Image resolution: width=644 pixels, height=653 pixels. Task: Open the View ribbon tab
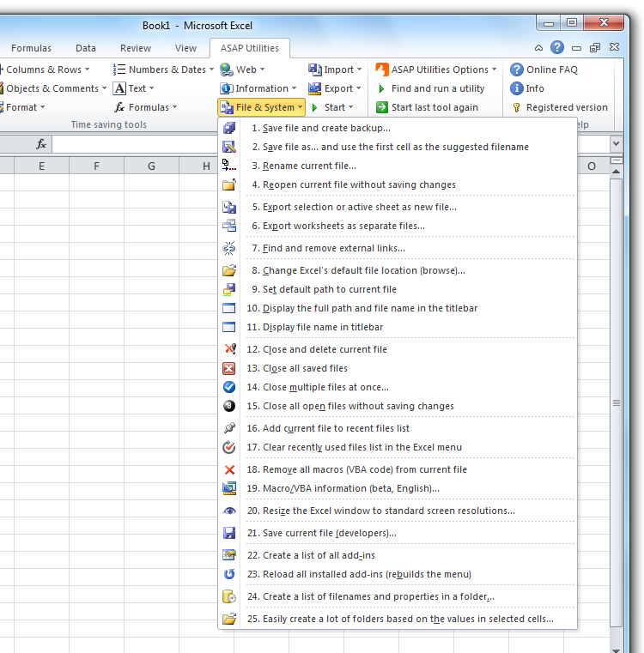click(185, 48)
